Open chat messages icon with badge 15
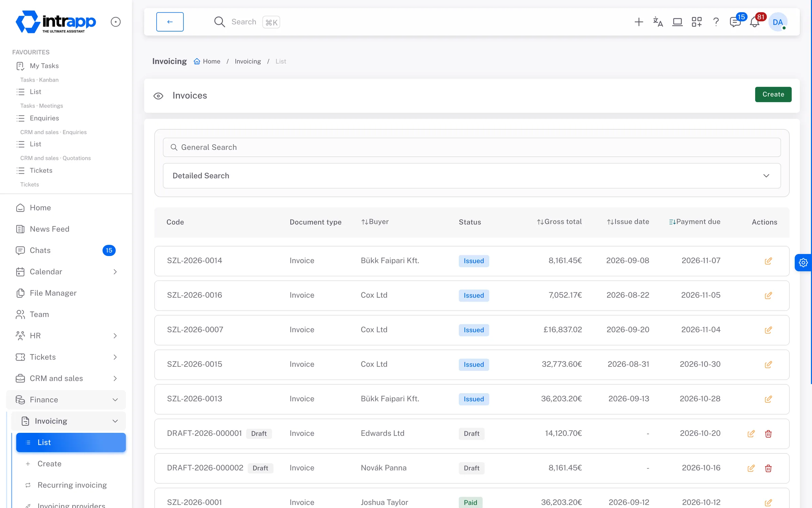The width and height of the screenshot is (812, 508). (x=736, y=22)
